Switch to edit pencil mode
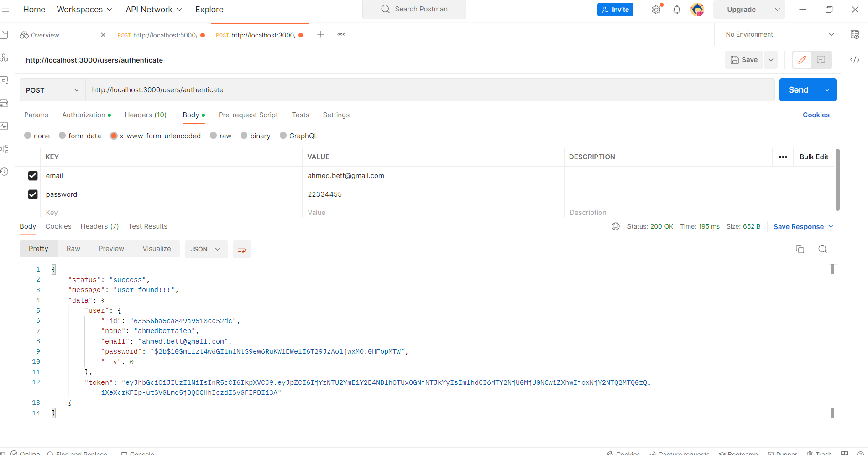Screen dimensions: 868x455 tap(802, 60)
